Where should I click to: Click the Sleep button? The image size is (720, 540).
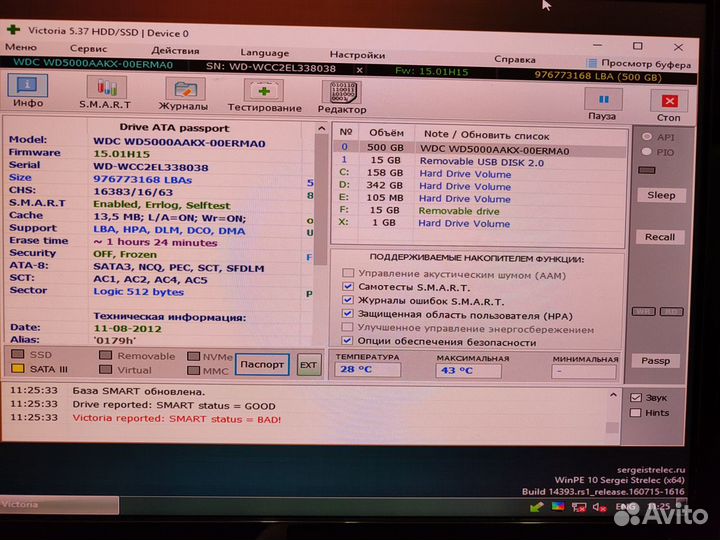coord(660,195)
